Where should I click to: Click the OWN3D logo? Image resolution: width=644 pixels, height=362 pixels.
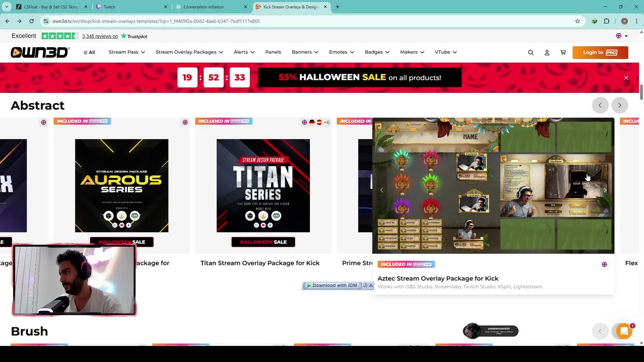tap(40, 52)
